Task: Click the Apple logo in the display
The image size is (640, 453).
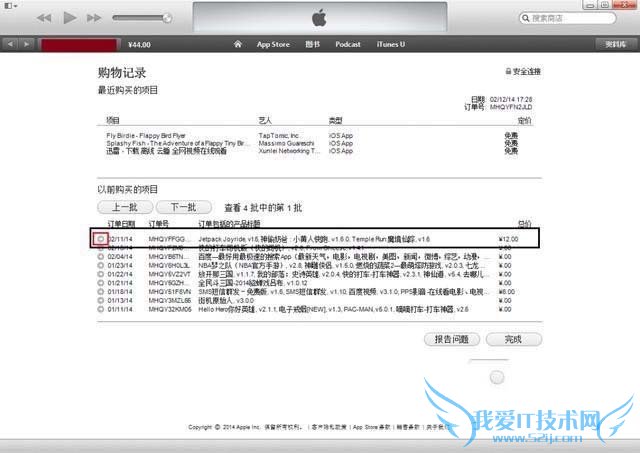Action: point(319,18)
